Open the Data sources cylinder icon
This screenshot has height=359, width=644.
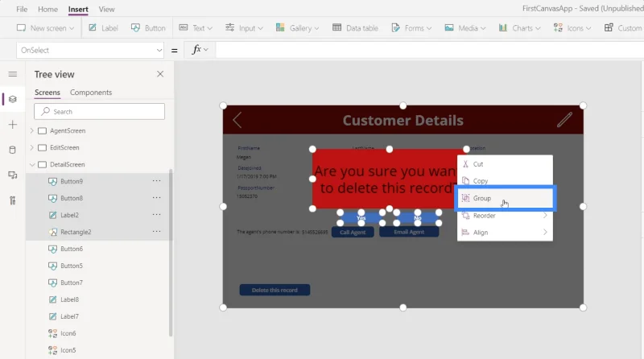(13, 150)
